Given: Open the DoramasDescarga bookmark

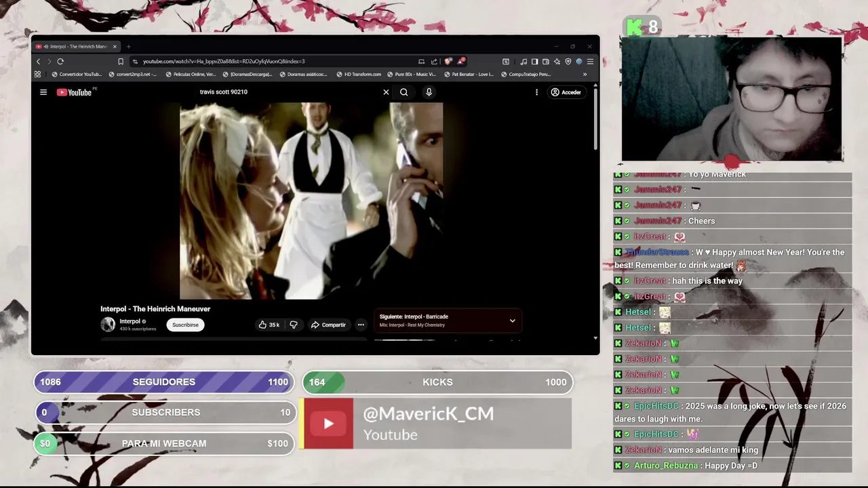Looking at the screenshot, I should point(248,75).
